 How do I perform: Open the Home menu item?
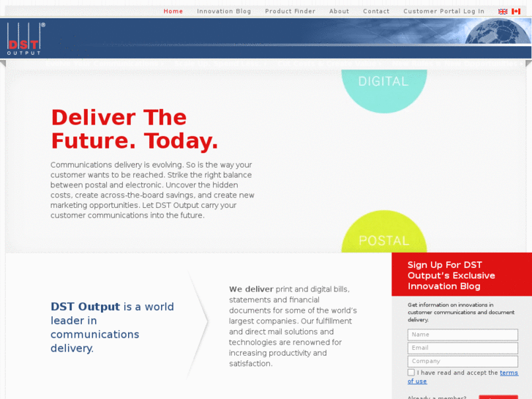click(x=173, y=11)
